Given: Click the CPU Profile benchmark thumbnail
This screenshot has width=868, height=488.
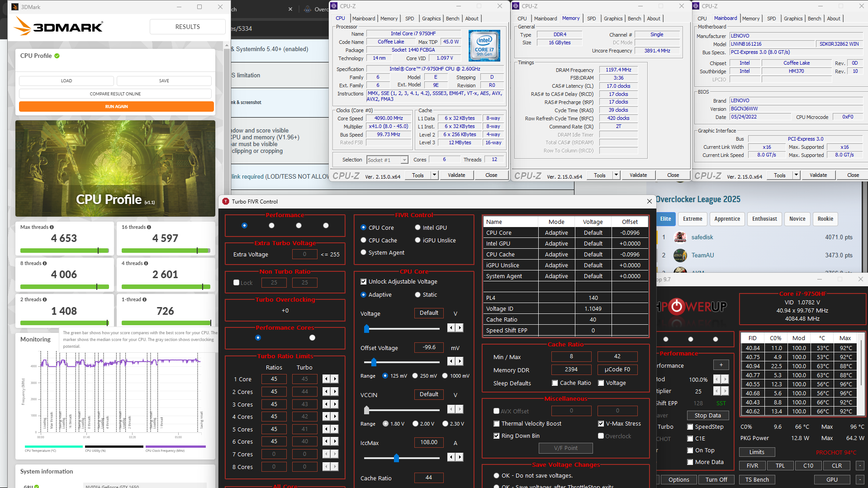Looking at the screenshot, I should (115, 168).
